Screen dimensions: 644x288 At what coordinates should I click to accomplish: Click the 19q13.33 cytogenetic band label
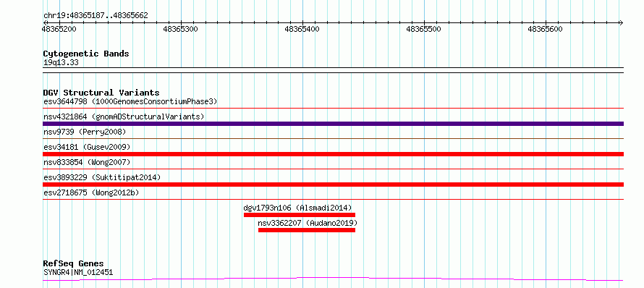click(x=61, y=62)
